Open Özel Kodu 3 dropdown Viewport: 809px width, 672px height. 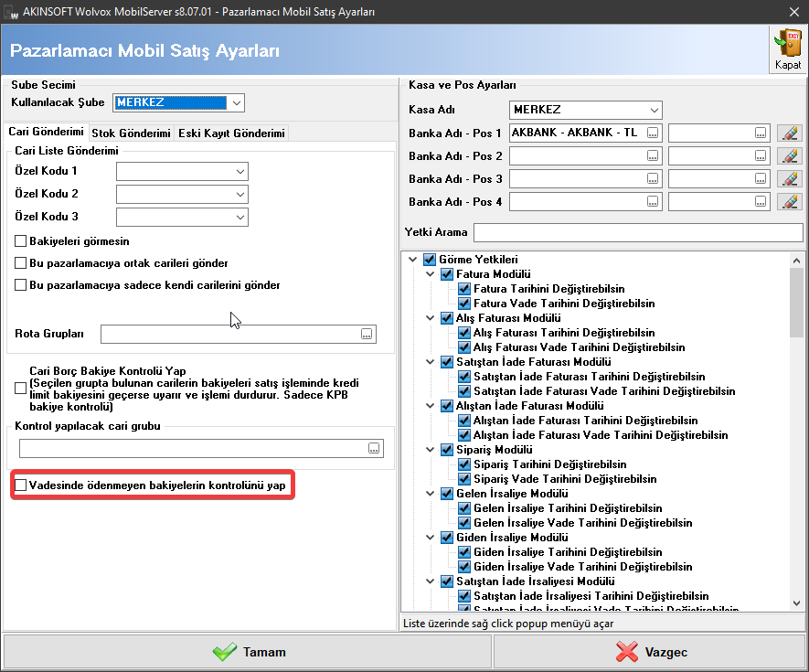click(240, 217)
